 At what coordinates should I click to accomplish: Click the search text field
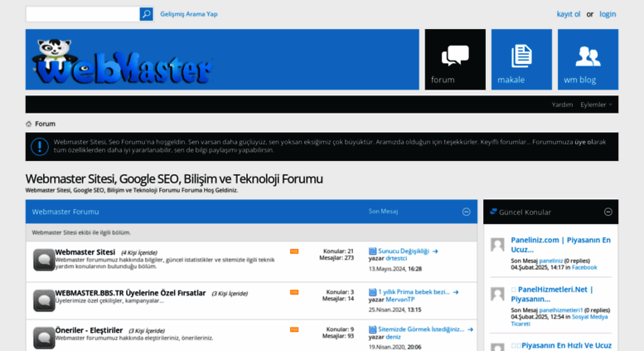(83, 14)
